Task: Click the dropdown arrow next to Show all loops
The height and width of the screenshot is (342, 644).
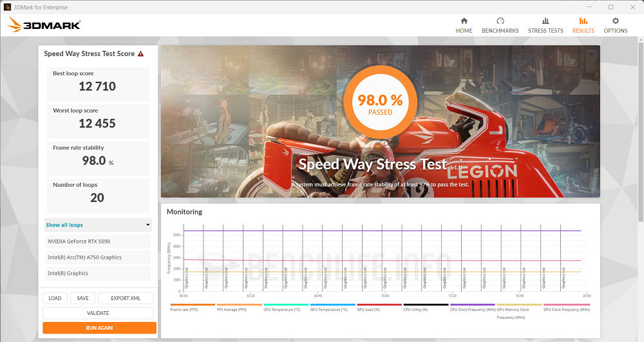Action: coord(148,225)
